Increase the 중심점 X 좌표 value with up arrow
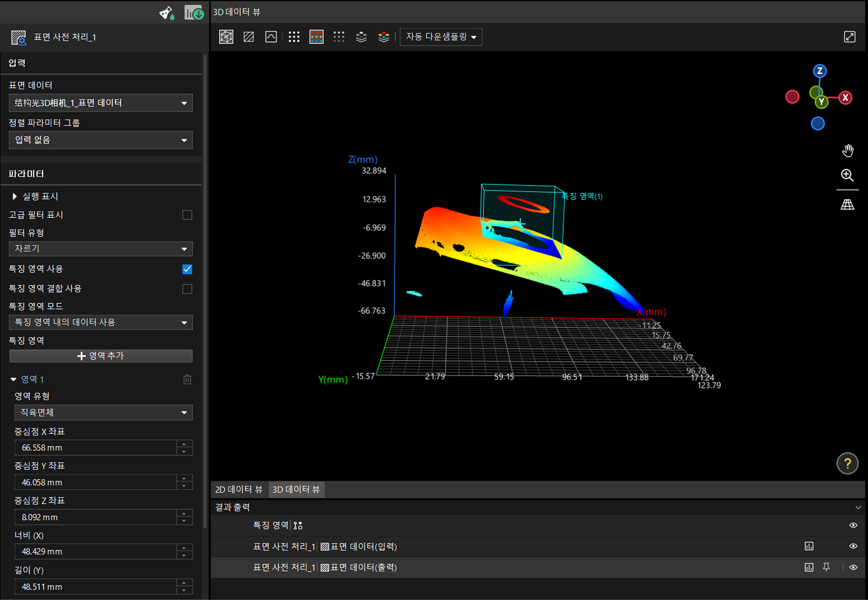This screenshot has height=600, width=868. pos(184,444)
